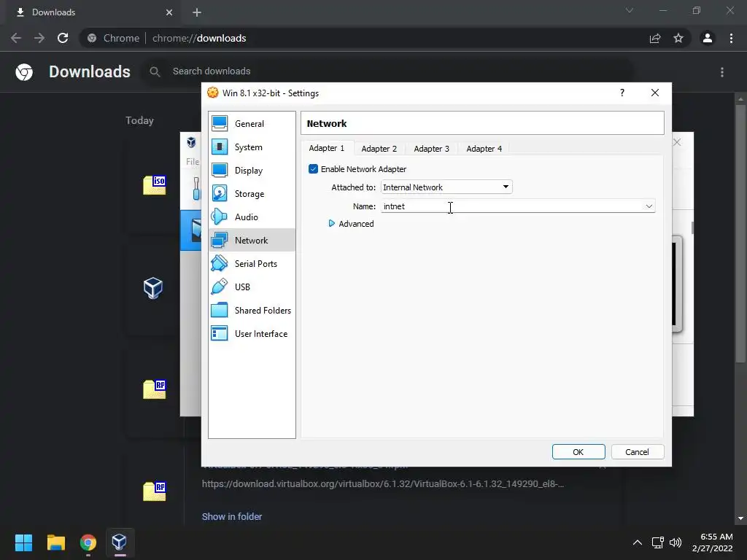Switch to Adapter 3 tab
Viewport: 747px width, 560px height.
click(432, 149)
